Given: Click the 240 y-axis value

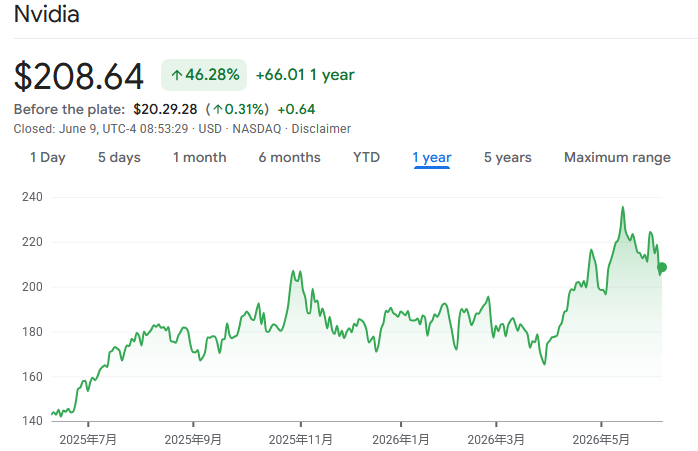Looking at the screenshot, I should point(32,197).
